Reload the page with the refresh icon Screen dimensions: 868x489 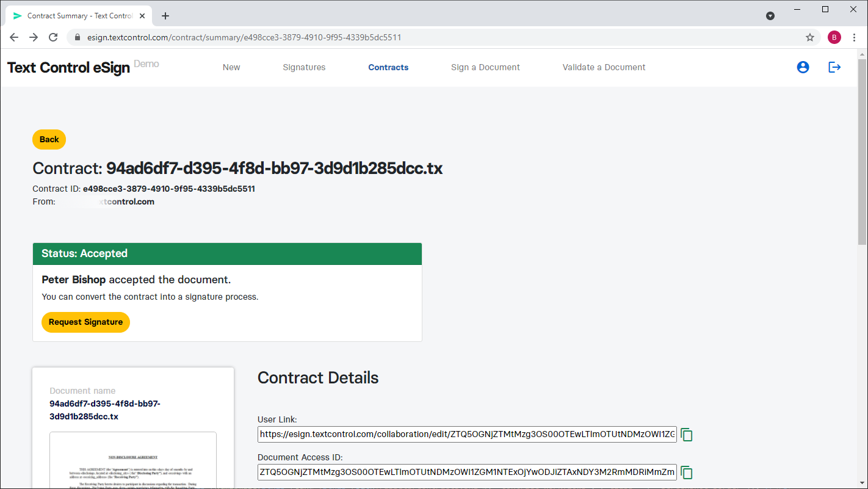click(53, 37)
